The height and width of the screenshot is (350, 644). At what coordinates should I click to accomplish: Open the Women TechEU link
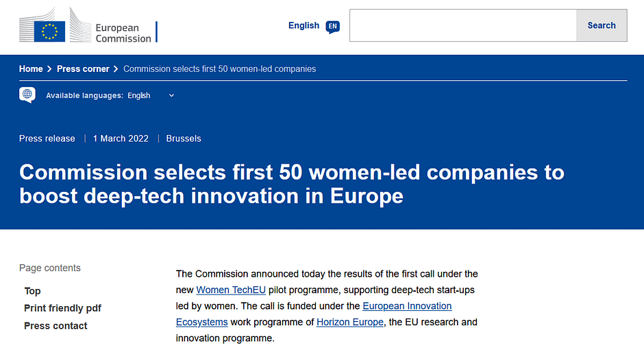pyautogui.click(x=231, y=290)
